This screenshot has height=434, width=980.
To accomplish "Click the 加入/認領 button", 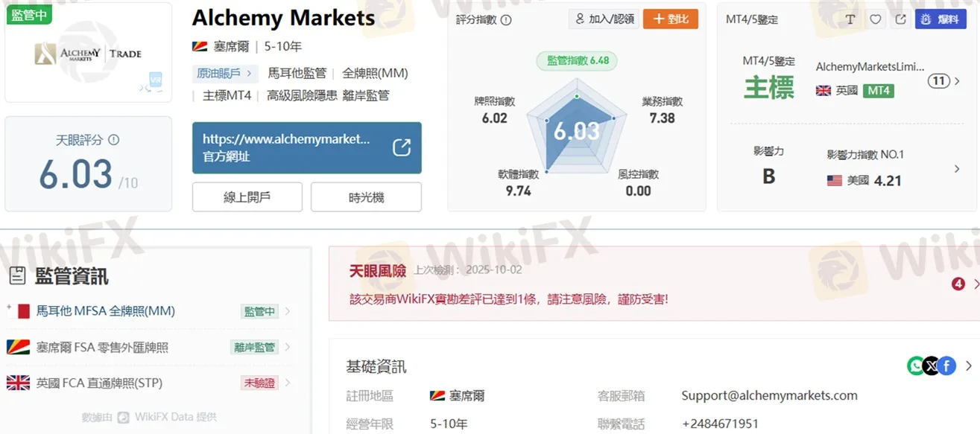I will click(604, 19).
